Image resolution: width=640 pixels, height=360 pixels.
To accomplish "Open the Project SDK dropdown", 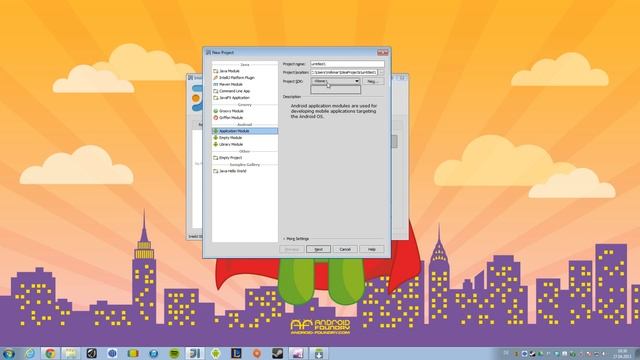I will point(335,81).
